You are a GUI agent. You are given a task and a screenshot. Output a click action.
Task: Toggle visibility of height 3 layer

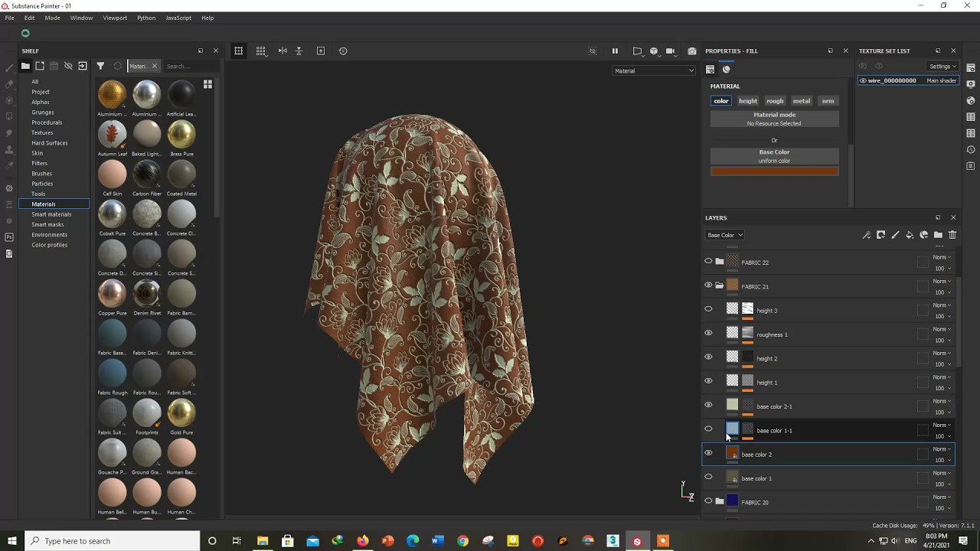(708, 309)
